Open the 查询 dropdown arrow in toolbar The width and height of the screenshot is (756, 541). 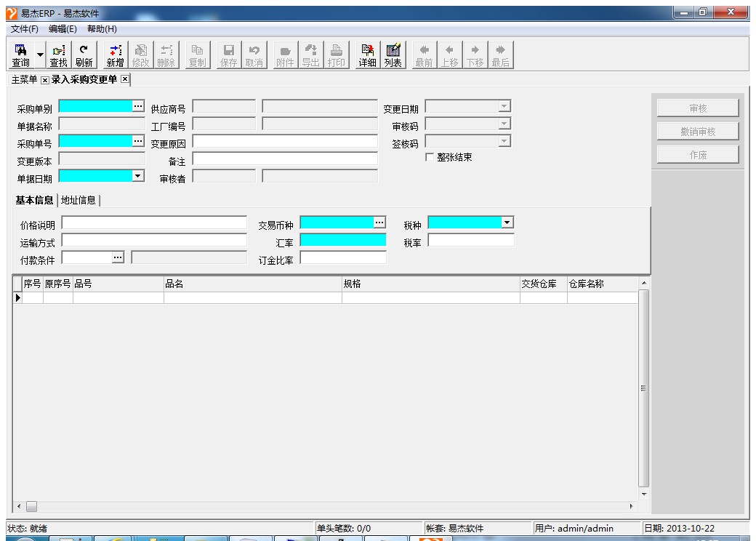pyautogui.click(x=40, y=56)
